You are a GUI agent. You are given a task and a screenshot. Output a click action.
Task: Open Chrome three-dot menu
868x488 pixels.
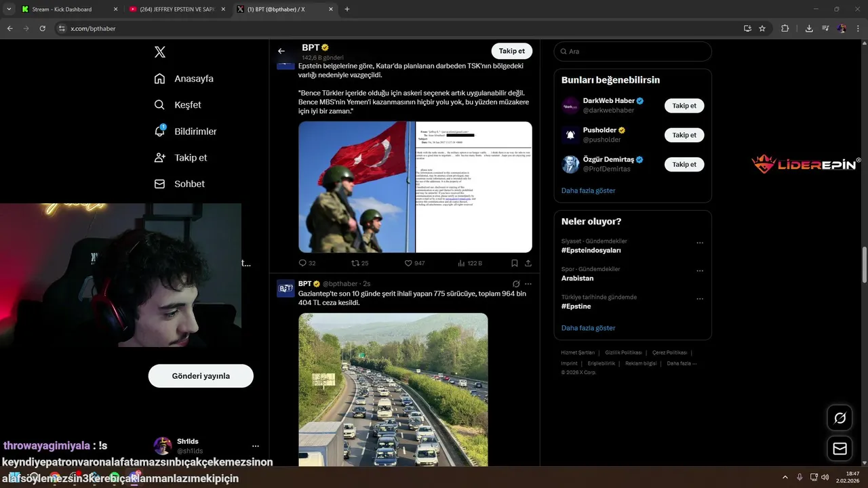pyautogui.click(x=858, y=28)
